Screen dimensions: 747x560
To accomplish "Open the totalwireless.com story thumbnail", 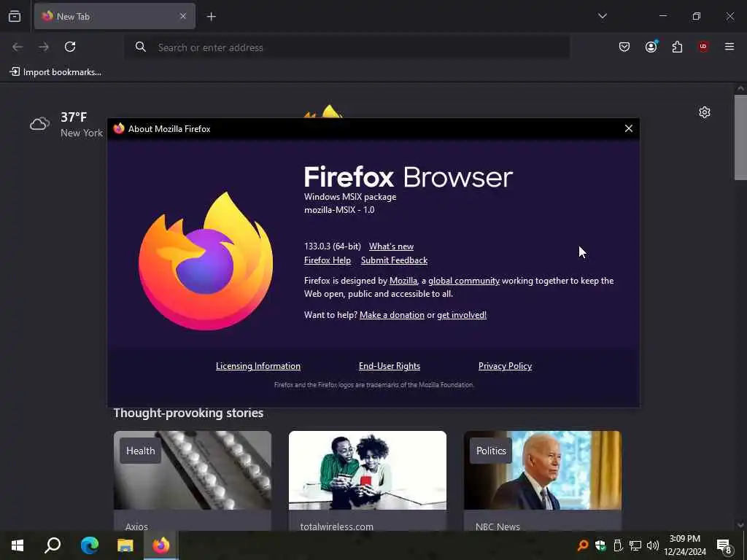I will 368,470.
